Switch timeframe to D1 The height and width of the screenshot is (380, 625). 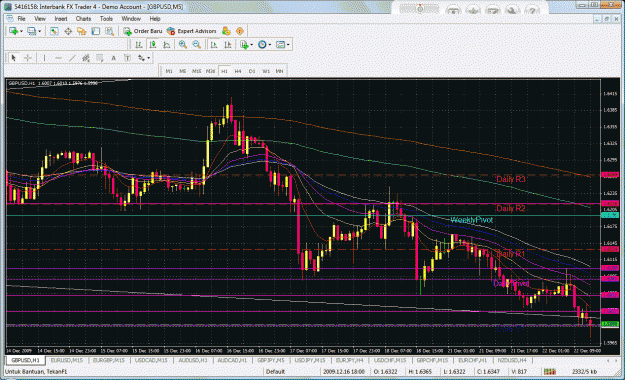coord(252,71)
